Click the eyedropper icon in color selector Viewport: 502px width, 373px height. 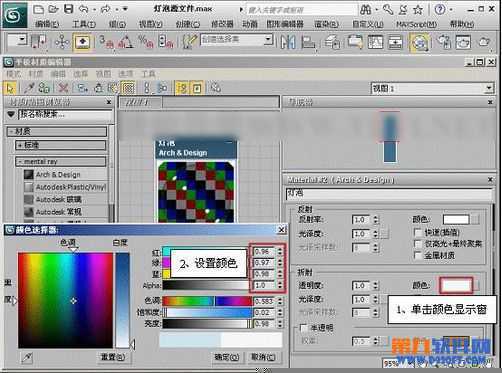[27, 358]
